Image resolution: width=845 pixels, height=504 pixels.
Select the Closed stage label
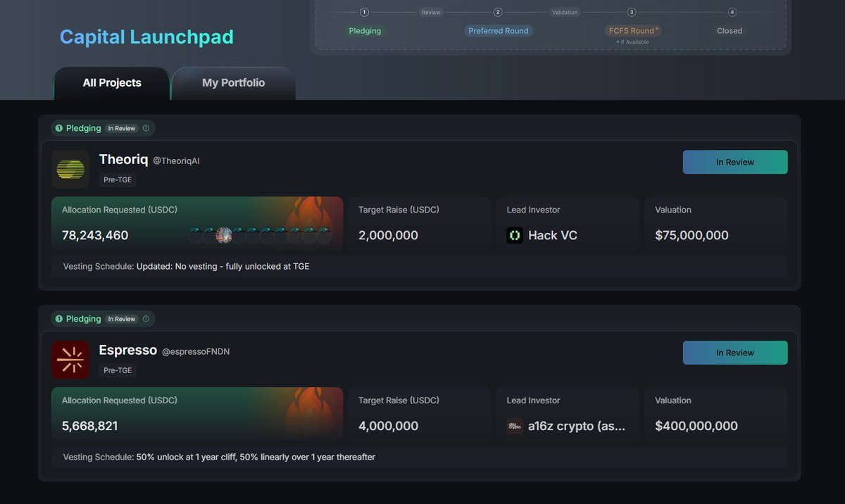(x=730, y=31)
